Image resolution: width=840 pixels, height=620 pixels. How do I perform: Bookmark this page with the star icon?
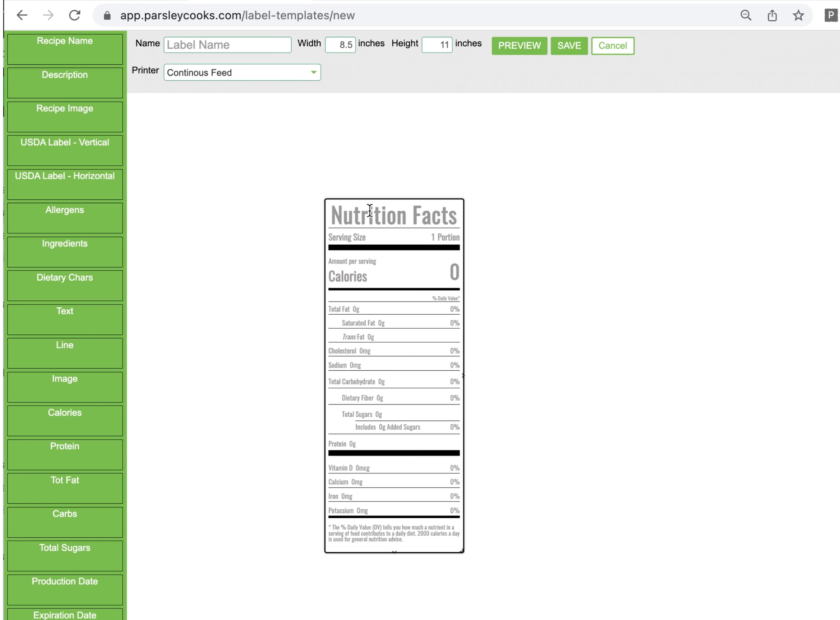click(798, 15)
